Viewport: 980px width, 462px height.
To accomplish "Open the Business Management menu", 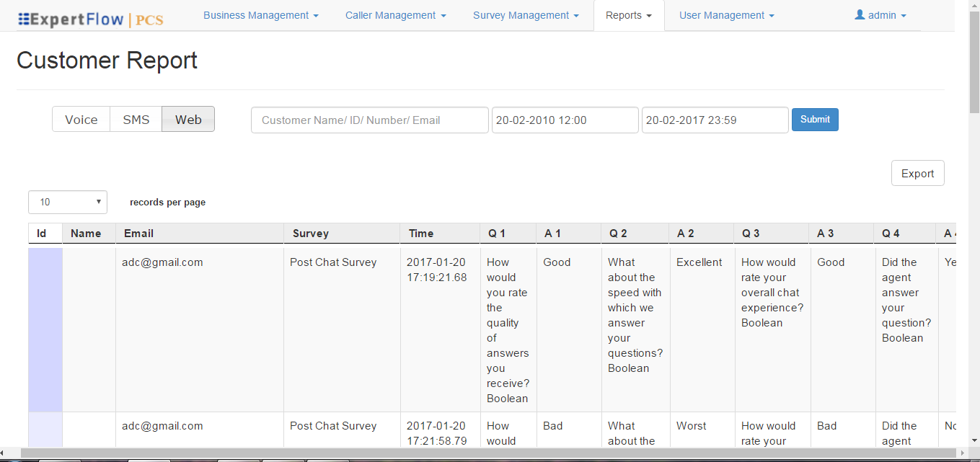I will click(260, 14).
